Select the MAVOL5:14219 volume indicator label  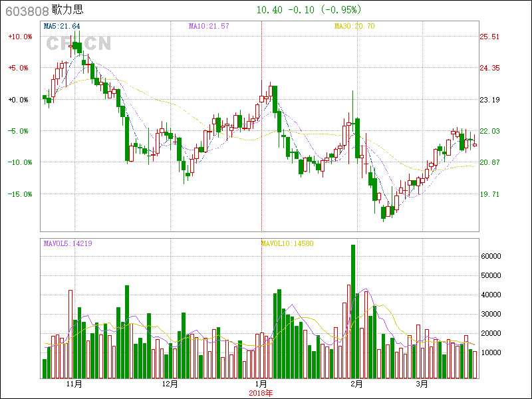coord(68,243)
